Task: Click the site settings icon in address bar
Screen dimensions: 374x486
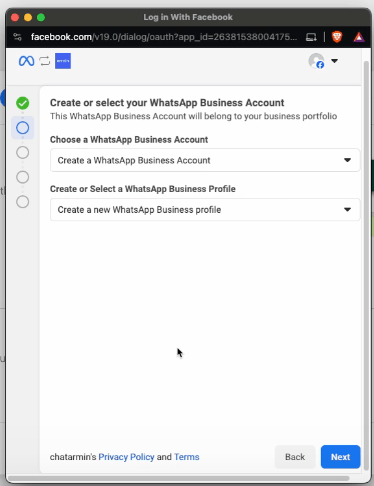Action: [17, 37]
